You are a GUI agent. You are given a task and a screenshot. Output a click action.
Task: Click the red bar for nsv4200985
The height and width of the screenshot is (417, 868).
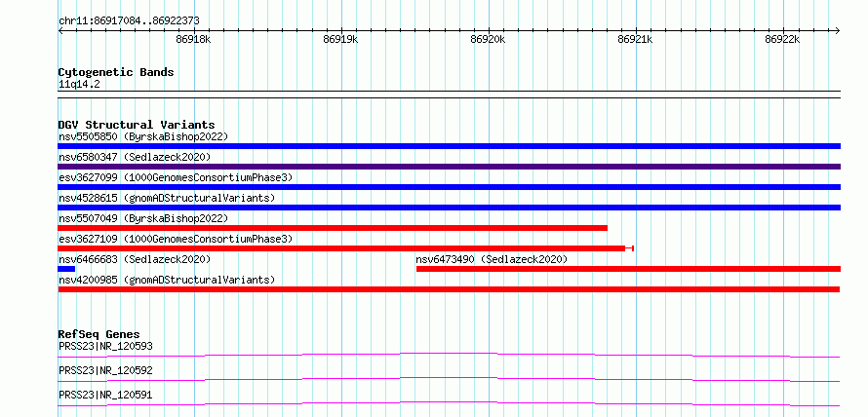[449, 289]
